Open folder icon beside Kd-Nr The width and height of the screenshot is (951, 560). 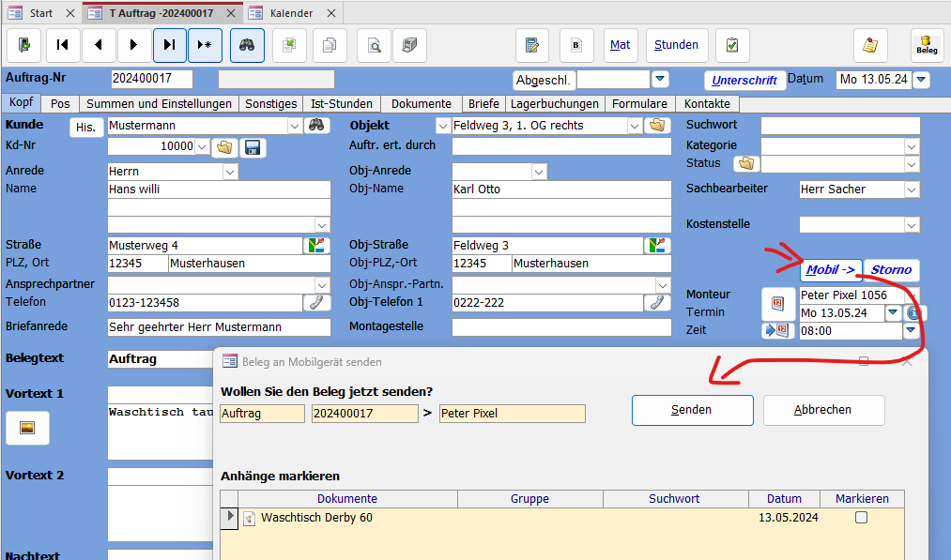224,147
